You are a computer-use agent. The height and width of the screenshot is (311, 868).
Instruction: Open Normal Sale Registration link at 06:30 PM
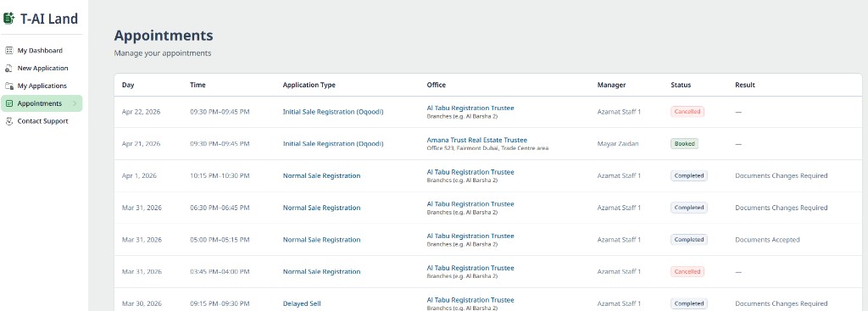click(321, 208)
